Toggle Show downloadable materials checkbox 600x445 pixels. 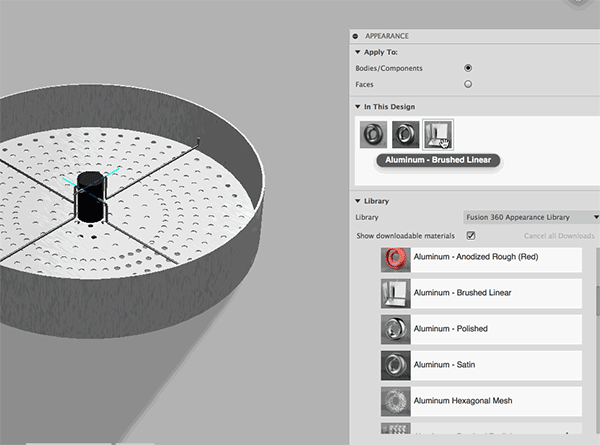pyautogui.click(x=471, y=236)
